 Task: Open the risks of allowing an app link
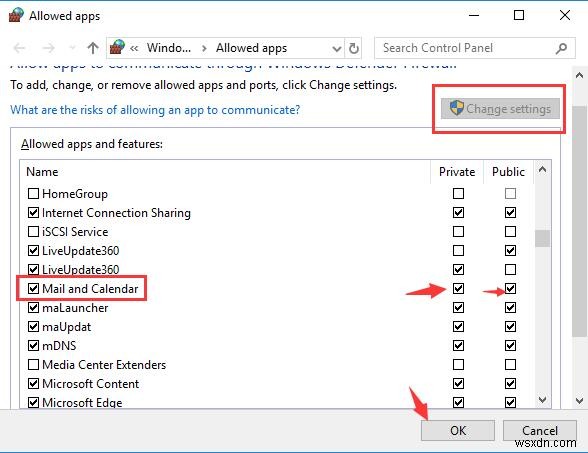tap(155, 110)
